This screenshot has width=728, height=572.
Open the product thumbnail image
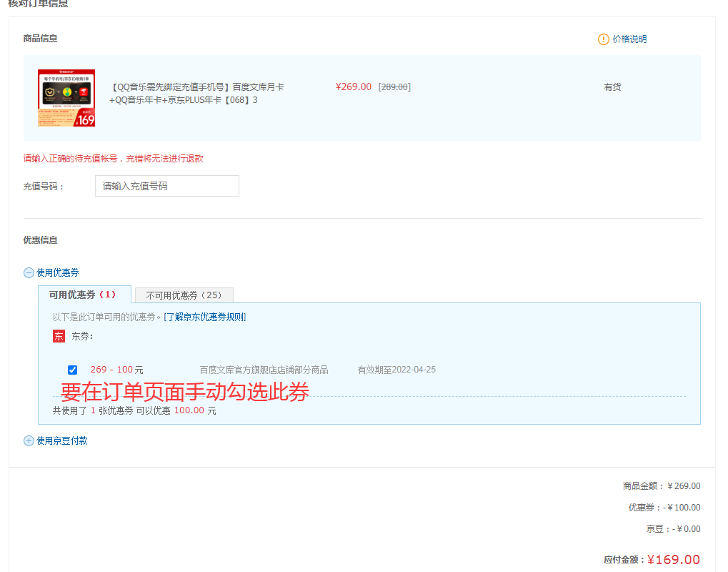(x=66, y=98)
